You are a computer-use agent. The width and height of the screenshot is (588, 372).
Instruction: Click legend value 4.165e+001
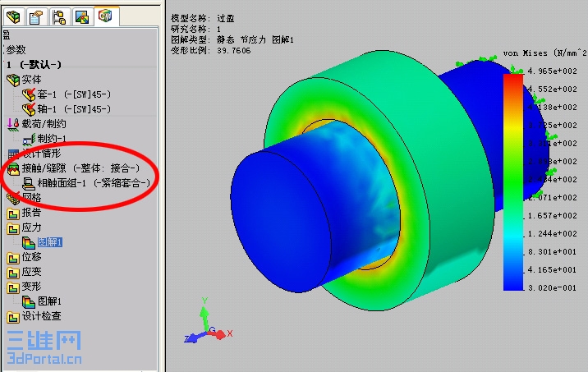552,269
